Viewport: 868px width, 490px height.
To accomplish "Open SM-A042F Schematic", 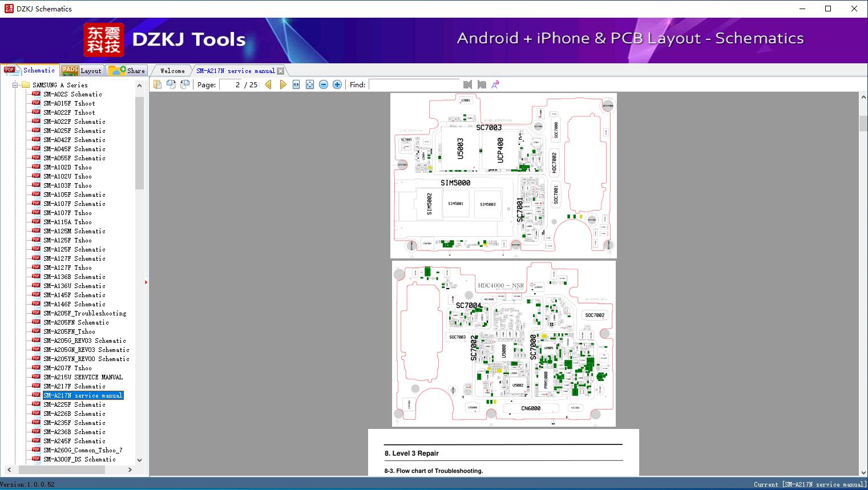I will click(x=74, y=140).
